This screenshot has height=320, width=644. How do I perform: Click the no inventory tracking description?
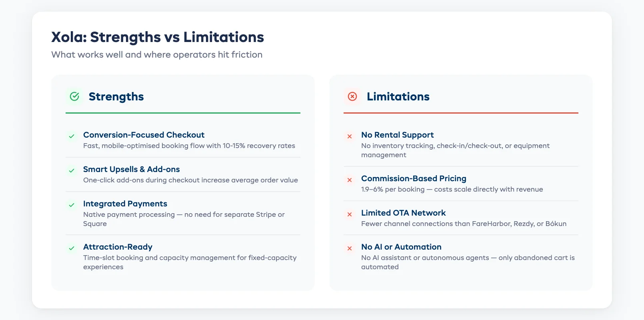tap(455, 150)
